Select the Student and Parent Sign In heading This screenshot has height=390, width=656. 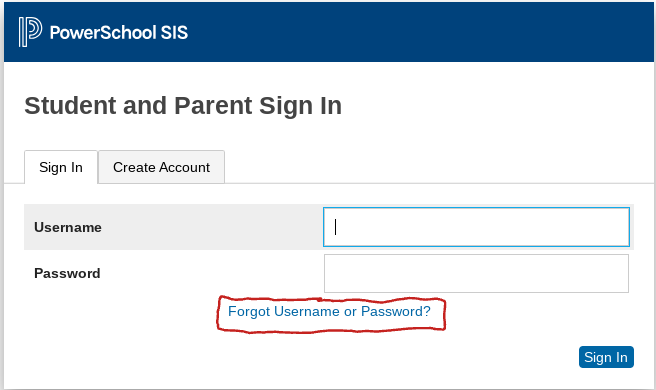coord(183,105)
